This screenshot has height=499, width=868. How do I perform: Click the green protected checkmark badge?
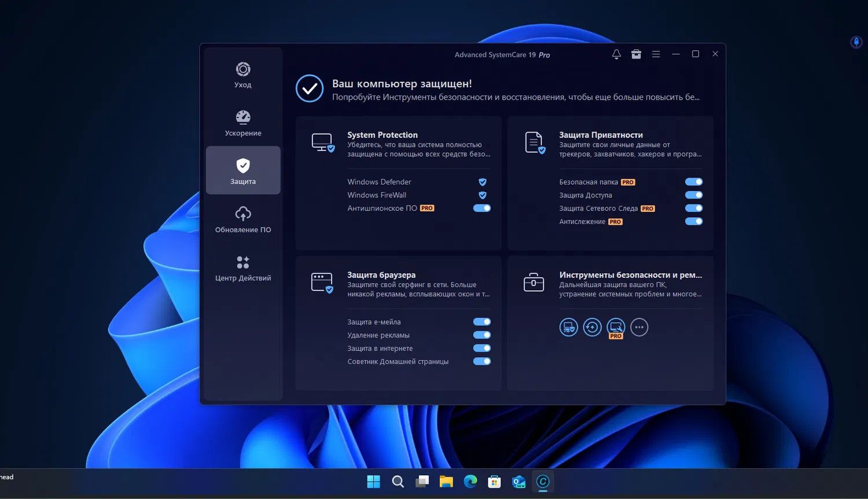tap(310, 89)
